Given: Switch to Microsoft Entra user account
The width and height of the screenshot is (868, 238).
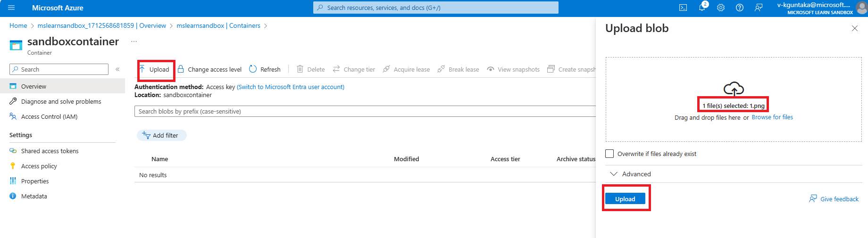Looking at the screenshot, I should (291, 87).
